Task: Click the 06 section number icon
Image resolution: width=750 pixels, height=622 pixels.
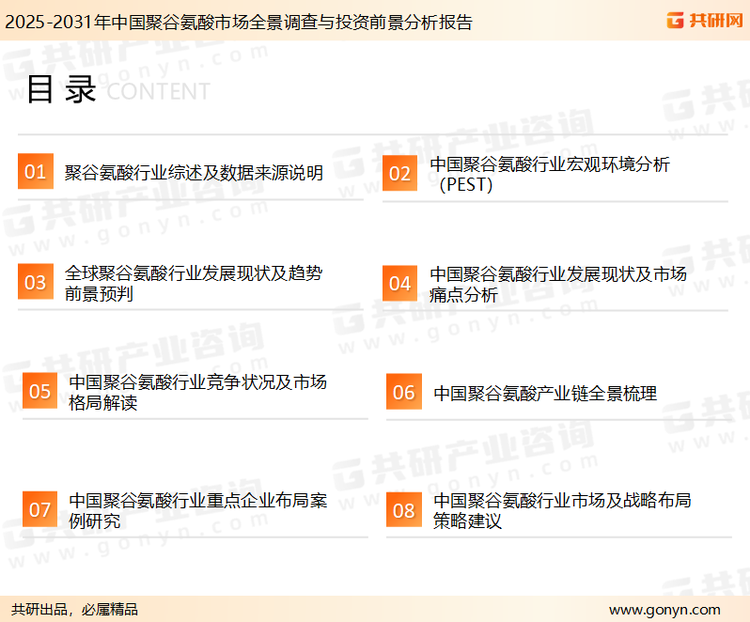Action: click(x=403, y=392)
